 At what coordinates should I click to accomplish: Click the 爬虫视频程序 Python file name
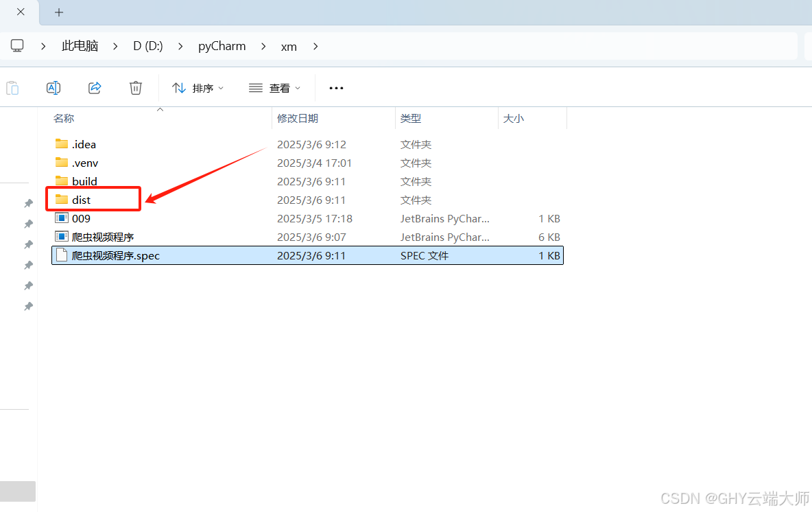pos(103,237)
